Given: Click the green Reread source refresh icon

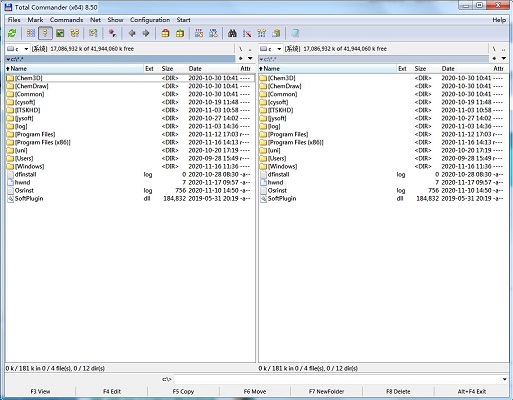Looking at the screenshot, I should pyautogui.click(x=12, y=33).
